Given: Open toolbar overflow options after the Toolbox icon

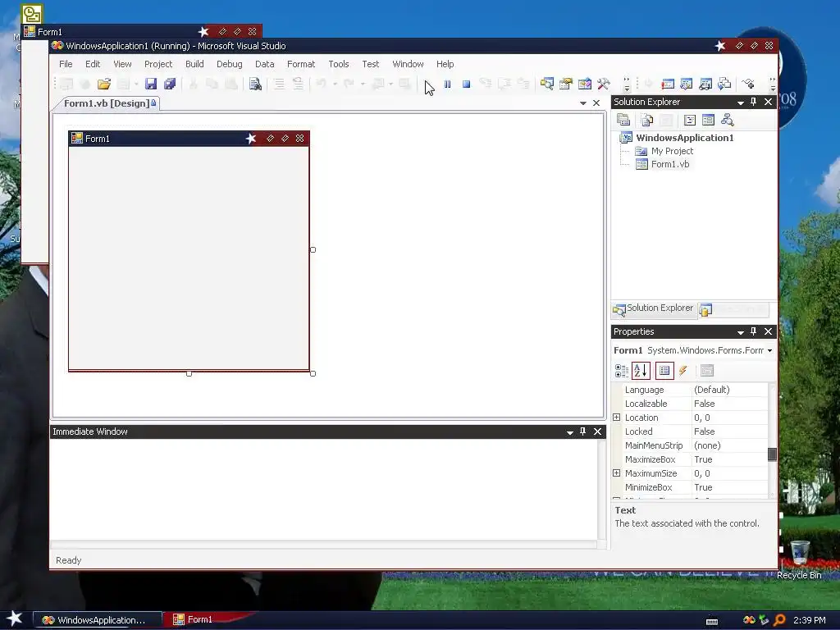Looking at the screenshot, I should click(x=626, y=84).
